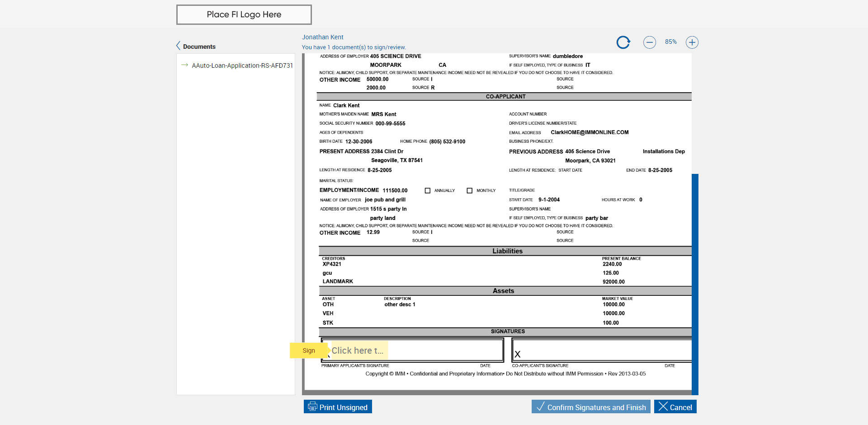Click the 85% zoom level text

(x=671, y=42)
